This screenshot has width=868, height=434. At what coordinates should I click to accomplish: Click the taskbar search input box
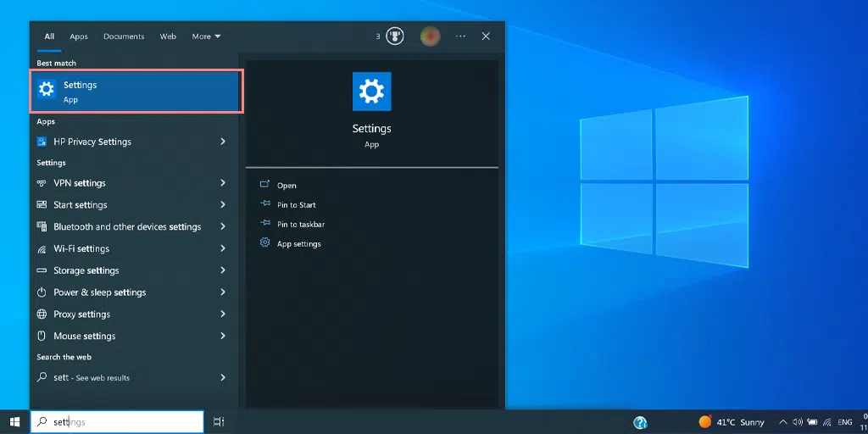[x=119, y=422]
